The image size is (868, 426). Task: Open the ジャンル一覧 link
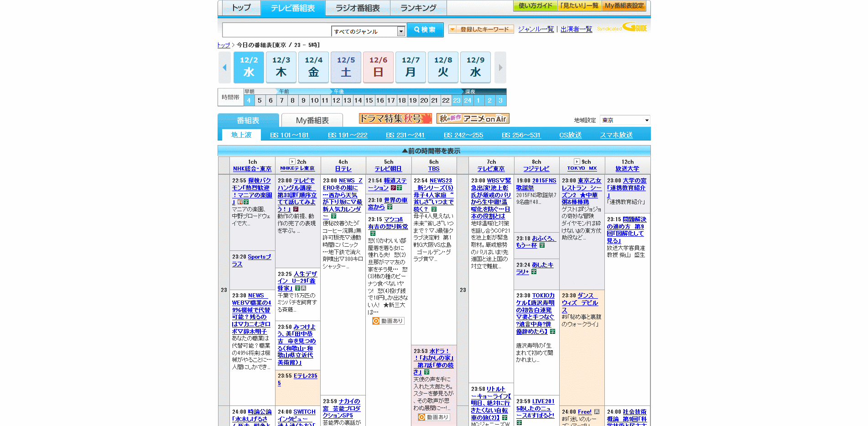tap(536, 29)
